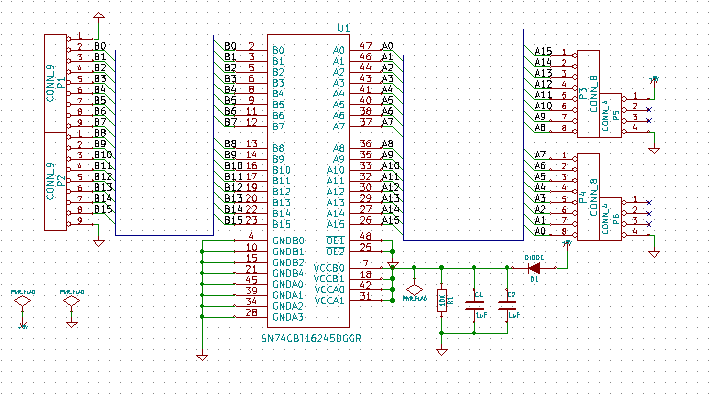Viewport: 710px width, 398px height.
Task: Select the U1 reference label
Action: coord(344,29)
